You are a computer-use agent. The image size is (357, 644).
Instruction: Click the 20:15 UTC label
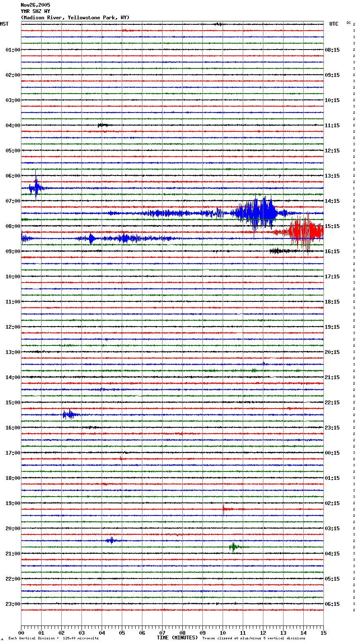tap(332, 352)
